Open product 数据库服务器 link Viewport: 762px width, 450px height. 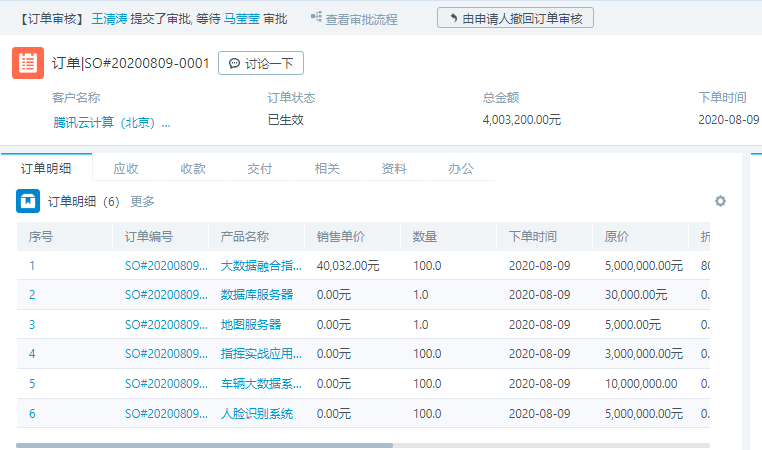pyautogui.click(x=257, y=294)
